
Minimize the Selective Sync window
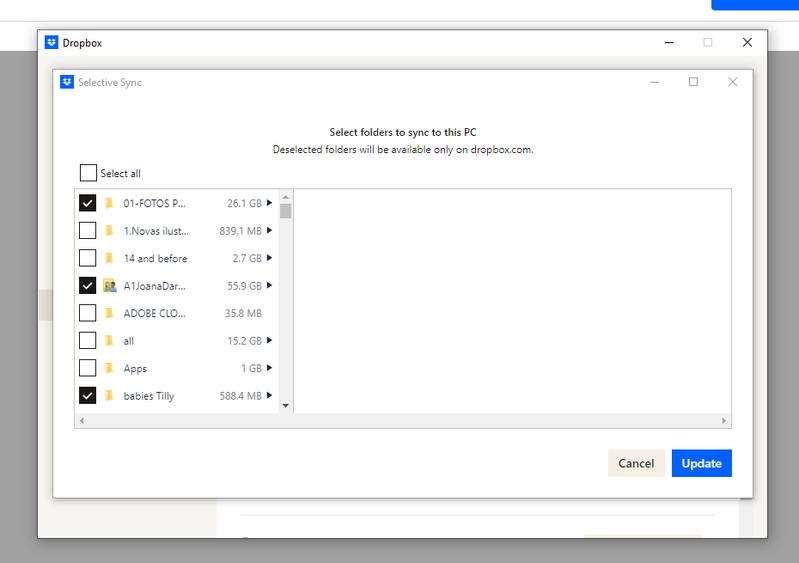(x=654, y=82)
